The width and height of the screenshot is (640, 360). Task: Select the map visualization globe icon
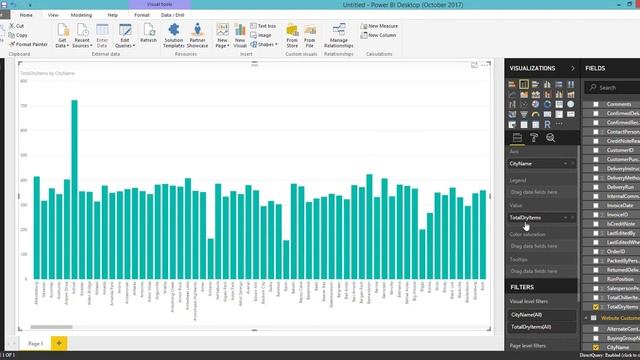coord(571,104)
